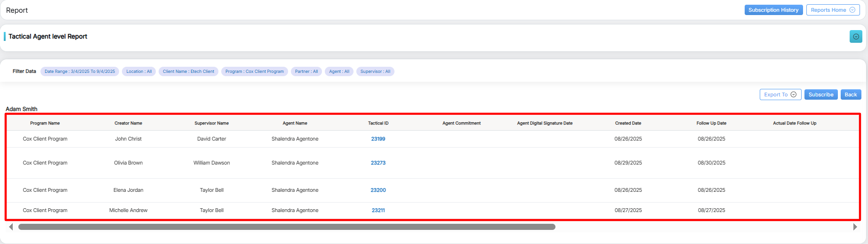The height and width of the screenshot is (244, 868).
Task: Click the horizontal scrollbar thumb
Action: [286, 227]
